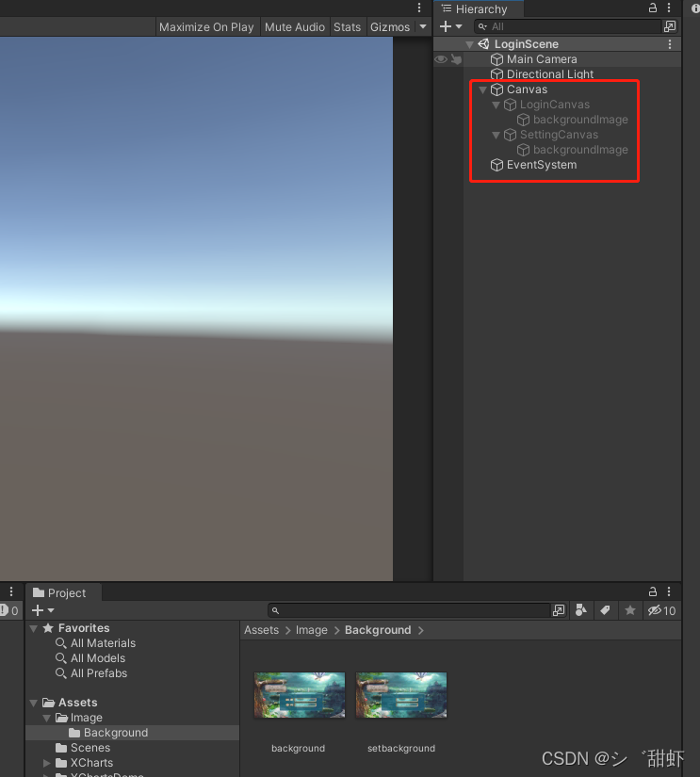The width and height of the screenshot is (700, 777).
Task: Select the background image thumbnail
Action: (299, 695)
